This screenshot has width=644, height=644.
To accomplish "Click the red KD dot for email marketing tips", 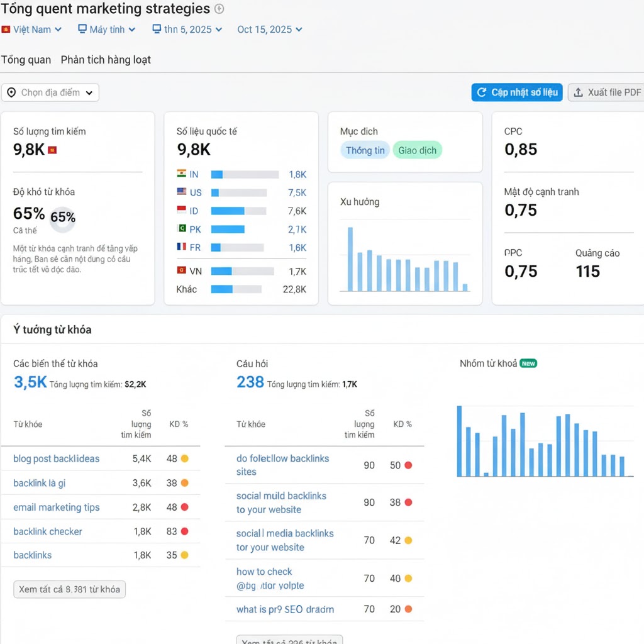I will point(184,506).
